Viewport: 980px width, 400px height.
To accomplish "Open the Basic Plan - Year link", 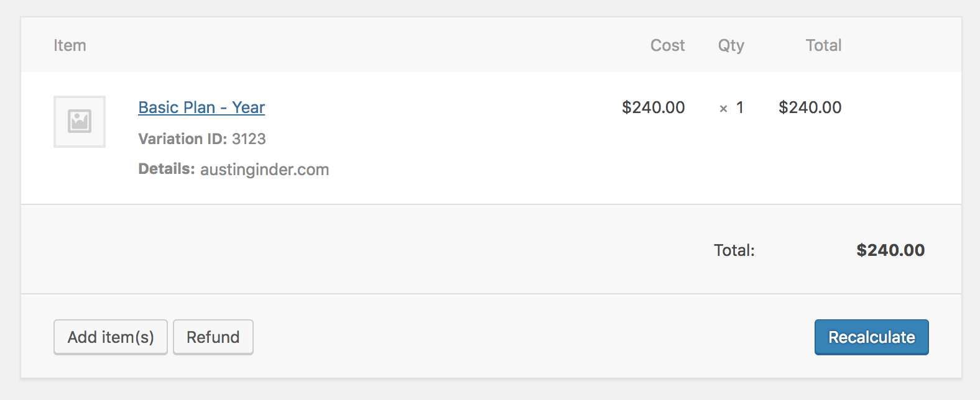I will coord(201,107).
